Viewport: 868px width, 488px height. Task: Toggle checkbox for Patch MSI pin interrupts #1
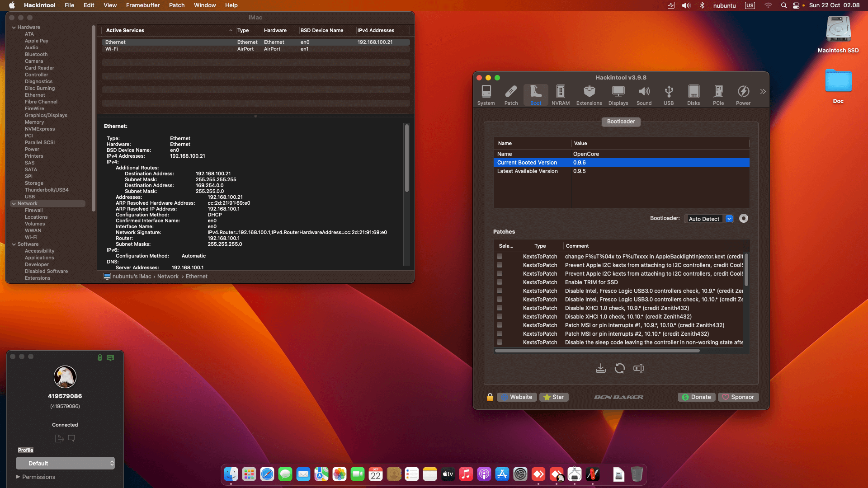(500, 325)
